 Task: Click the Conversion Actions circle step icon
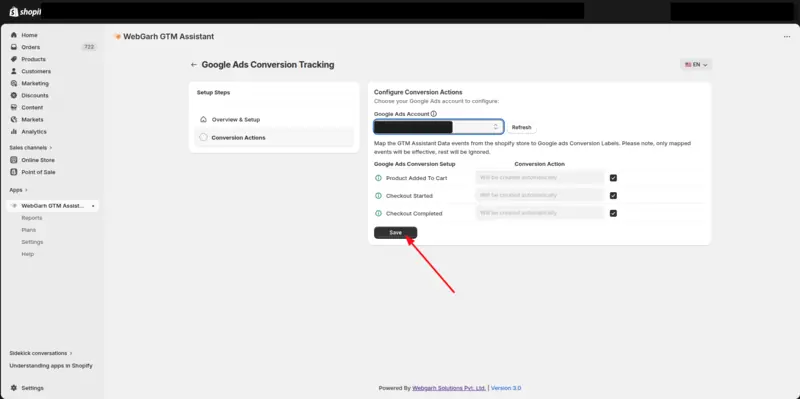(x=204, y=137)
